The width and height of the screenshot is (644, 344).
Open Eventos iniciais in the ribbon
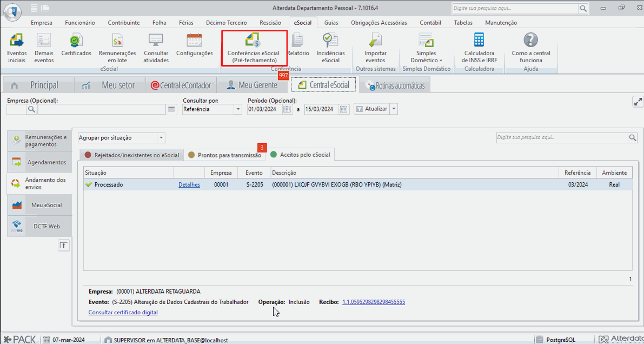click(x=17, y=49)
